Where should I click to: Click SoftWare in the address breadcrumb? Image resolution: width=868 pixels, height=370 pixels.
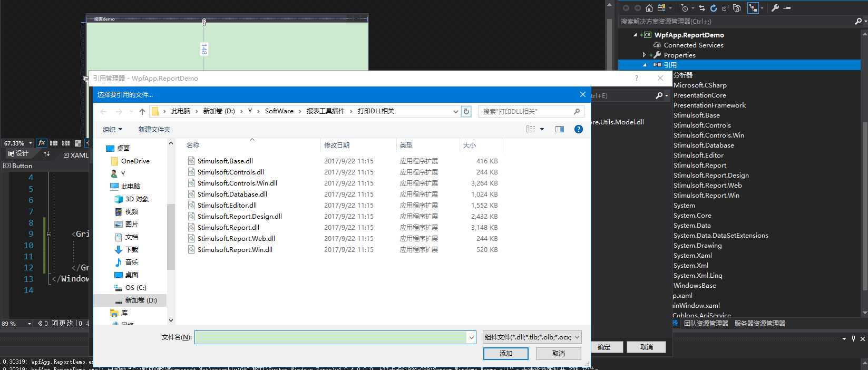coord(279,111)
